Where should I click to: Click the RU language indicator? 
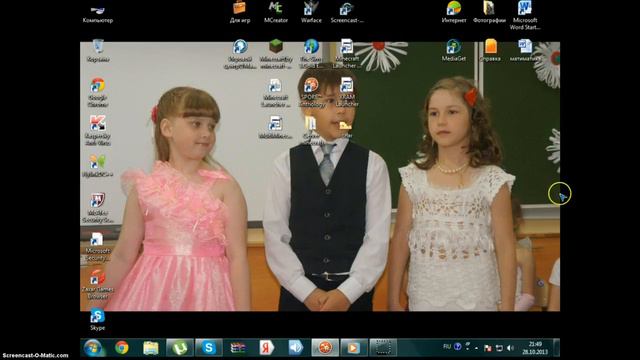[x=447, y=347]
